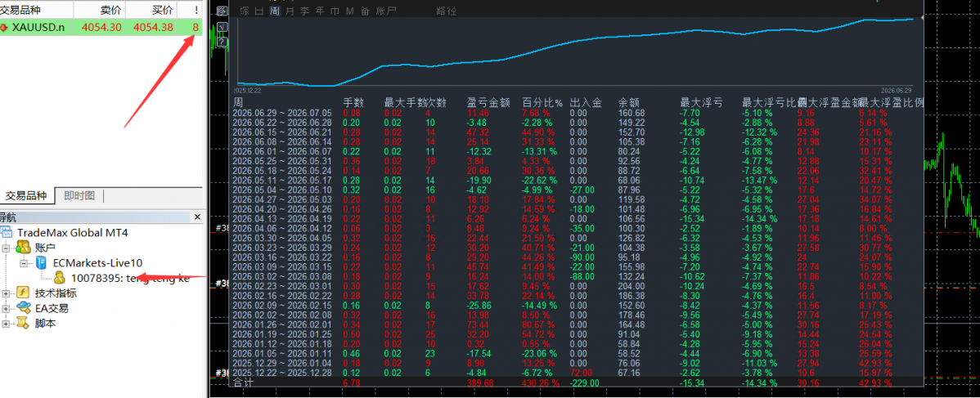The image size is (980, 398).
Task: Open the ? help button on chart
Action: (222, 42)
